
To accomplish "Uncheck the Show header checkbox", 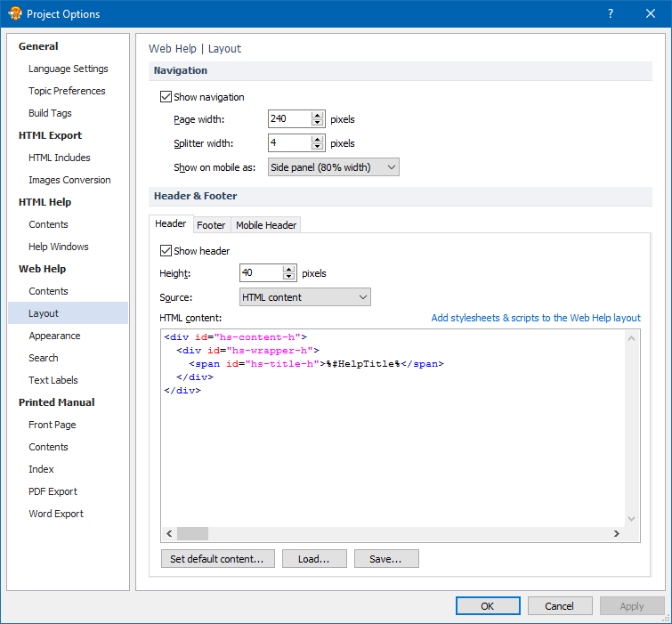I will (166, 251).
